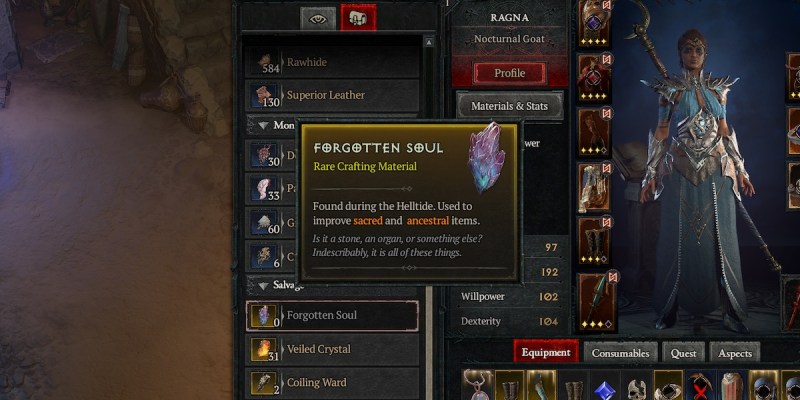Select the equipped staff weapon slot
Image resolution: width=800 pixels, height=400 pixels.
(596, 303)
